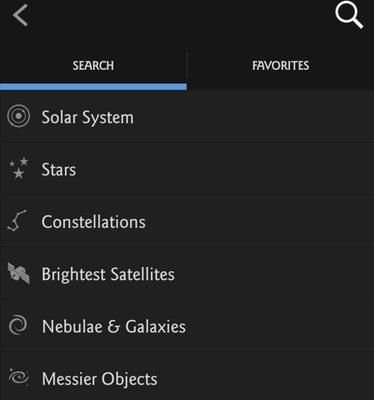This screenshot has width=374, height=400.
Task: Show the Messier Objects list
Action: tap(187, 378)
